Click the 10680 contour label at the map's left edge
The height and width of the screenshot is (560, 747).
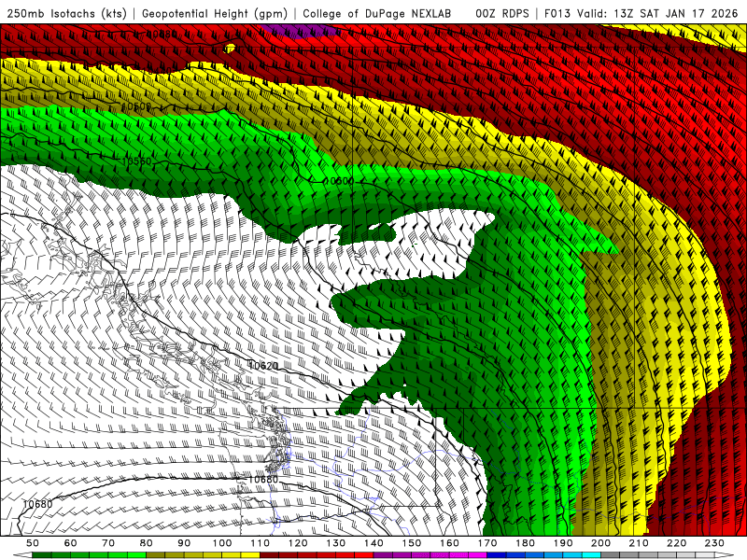(37, 504)
